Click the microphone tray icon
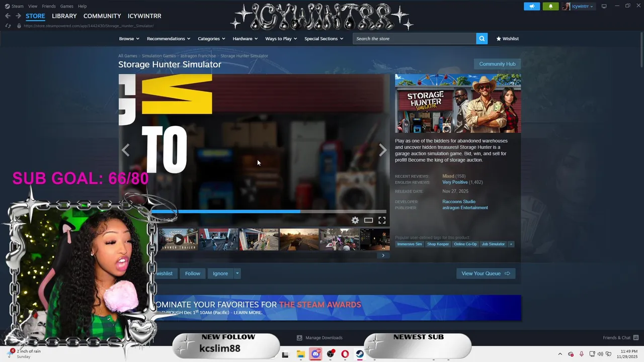This screenshot has width=644, height=362. (x=582, y=354)
